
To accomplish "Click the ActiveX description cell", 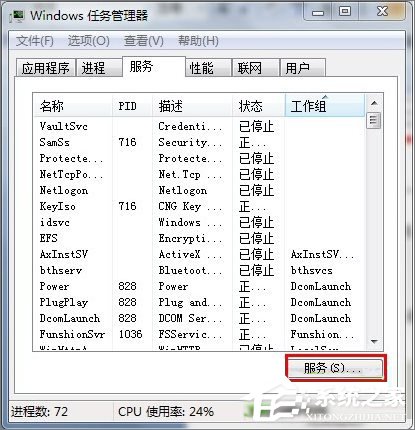I will click(190, 254).
